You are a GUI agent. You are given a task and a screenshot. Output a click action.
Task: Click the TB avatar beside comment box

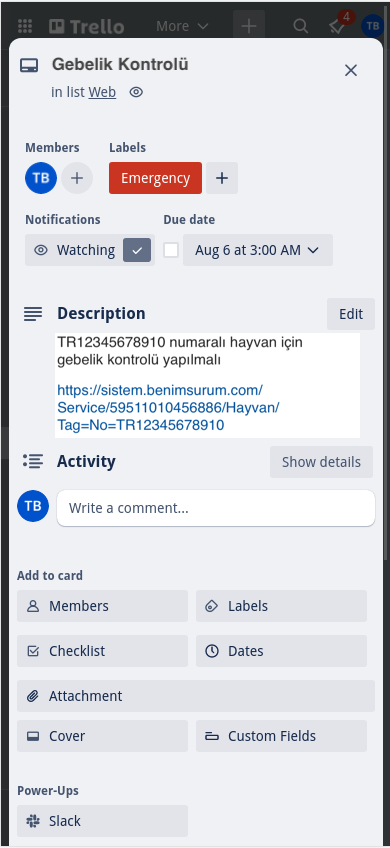[33, 506]
